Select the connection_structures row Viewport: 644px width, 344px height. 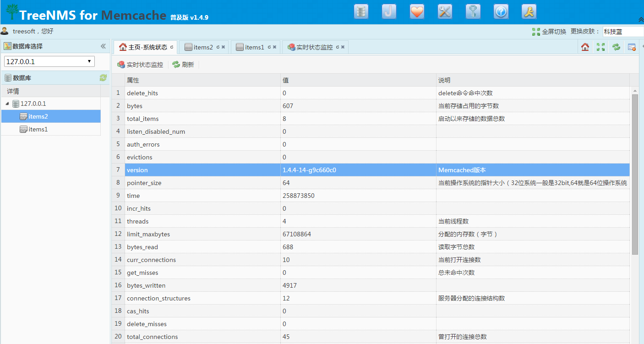[x=371, y=298]
